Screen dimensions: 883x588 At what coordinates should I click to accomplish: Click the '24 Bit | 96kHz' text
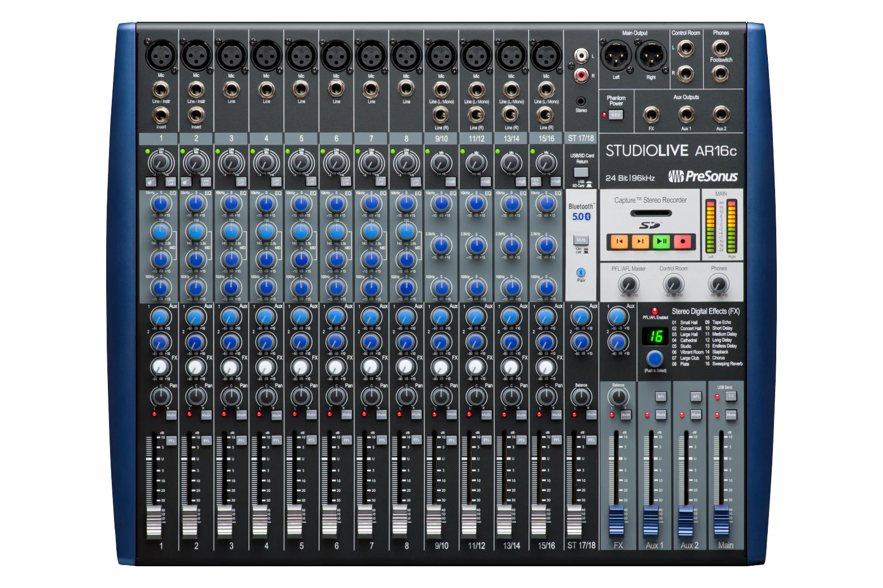630,178
